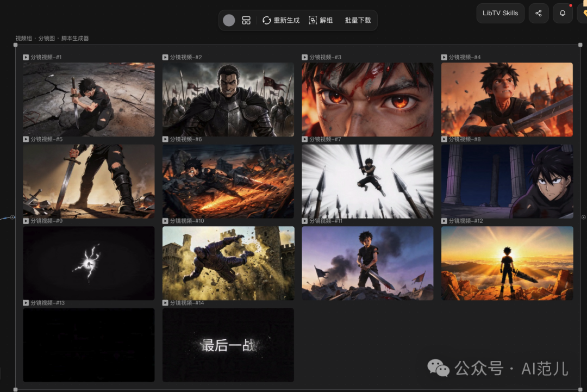Click the video icon beside 分镜视频-#4
This screenshot has width=587, height=392.
[x=444, y=57]
